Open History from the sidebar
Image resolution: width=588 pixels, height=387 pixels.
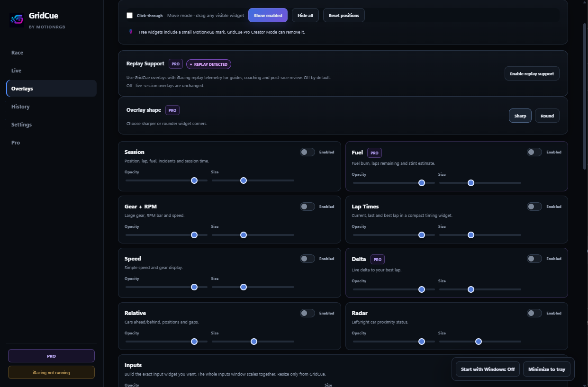point(51,107)
